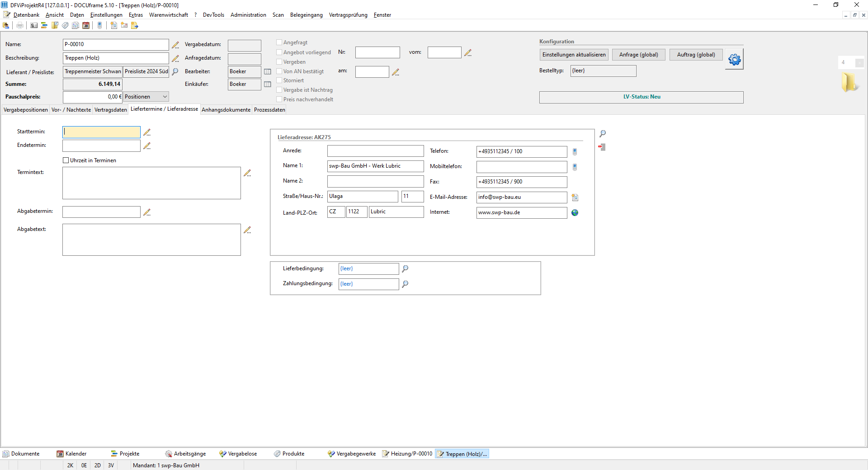868x470 pixels.
Task: Search Lieferant / Preisliste with magnifier icon
Action: (175, 71)
